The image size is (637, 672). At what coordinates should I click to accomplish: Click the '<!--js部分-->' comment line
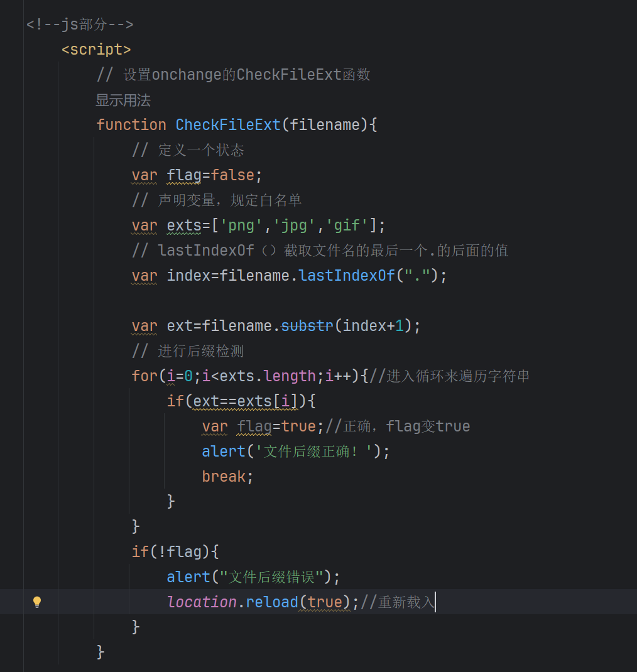(x=80, y=24)
